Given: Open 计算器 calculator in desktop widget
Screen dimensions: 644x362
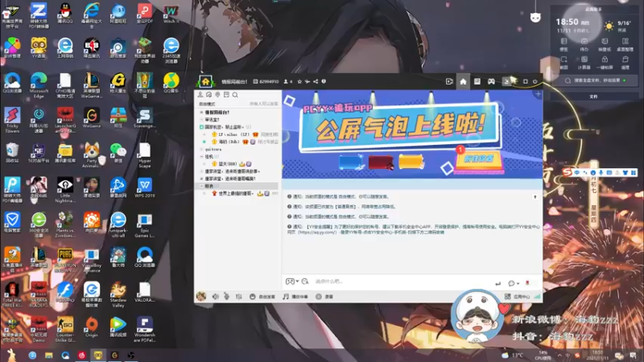Looking at the screenshot, I should pyautogui.click(x=584, y=63).
